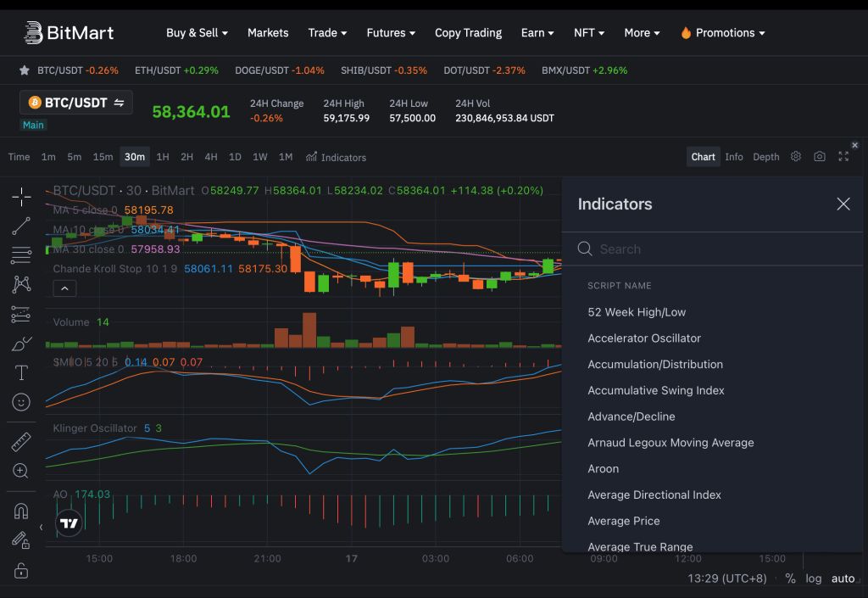Add the Aroon indicator from list
The image size is (868, 598).
coord(603,469)
